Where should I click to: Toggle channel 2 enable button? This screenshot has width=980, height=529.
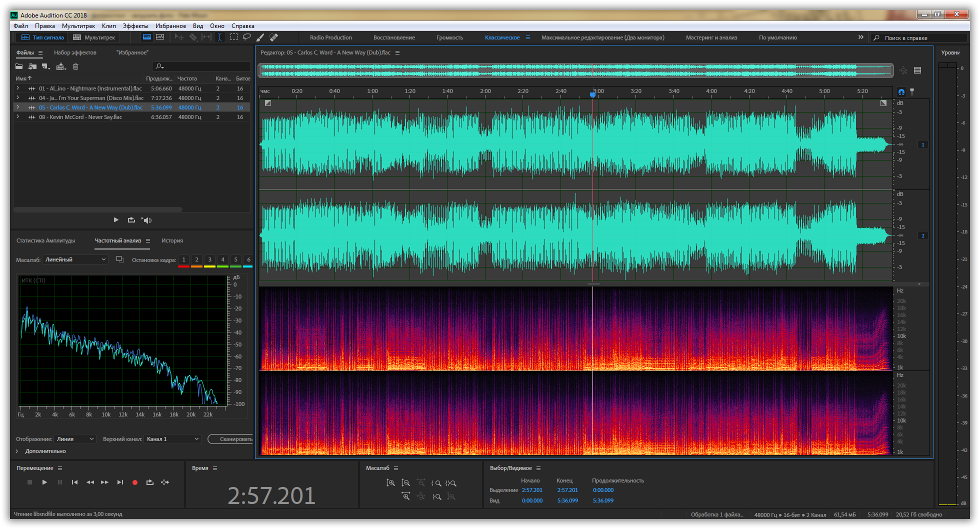pyautogui.click(x=923, y=235)
